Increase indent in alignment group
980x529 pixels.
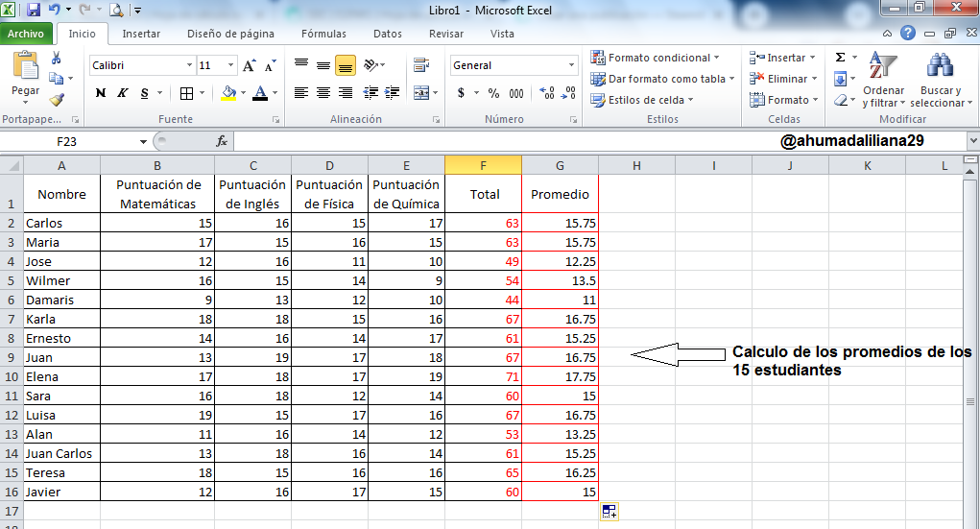click(393, 93)
